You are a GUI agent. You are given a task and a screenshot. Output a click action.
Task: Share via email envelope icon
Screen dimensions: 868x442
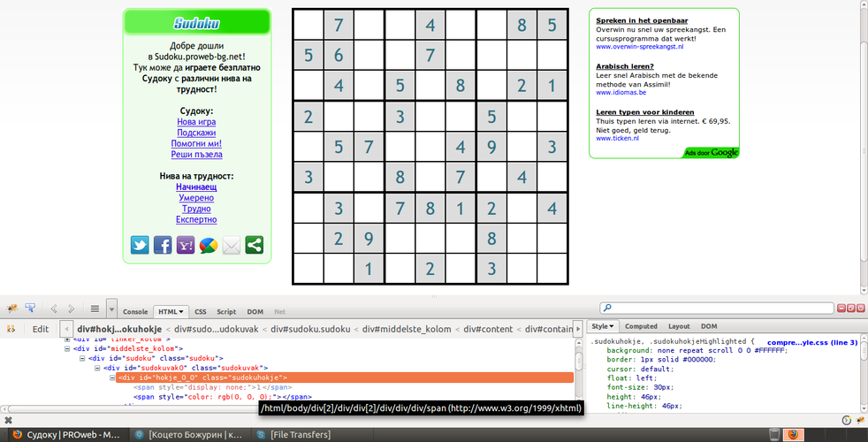click(x=232, y=245)
